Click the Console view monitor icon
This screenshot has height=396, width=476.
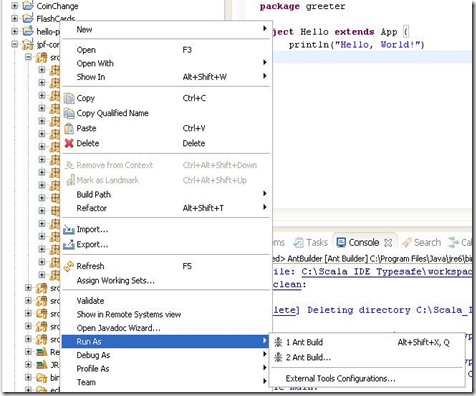(341, 243)
